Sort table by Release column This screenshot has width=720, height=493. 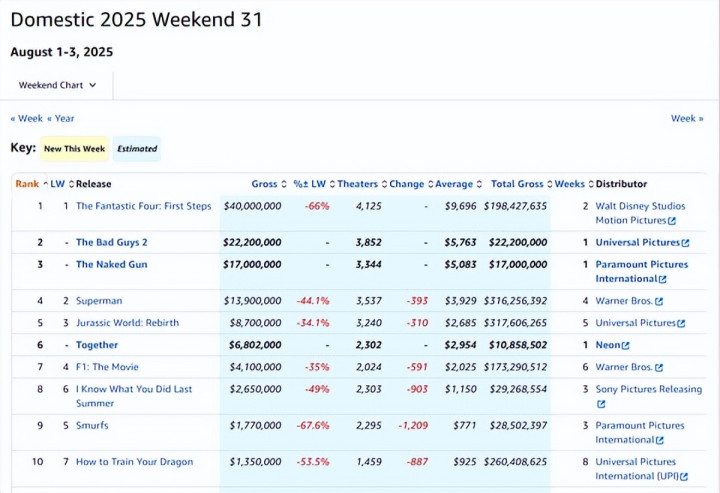click(94, 184)
